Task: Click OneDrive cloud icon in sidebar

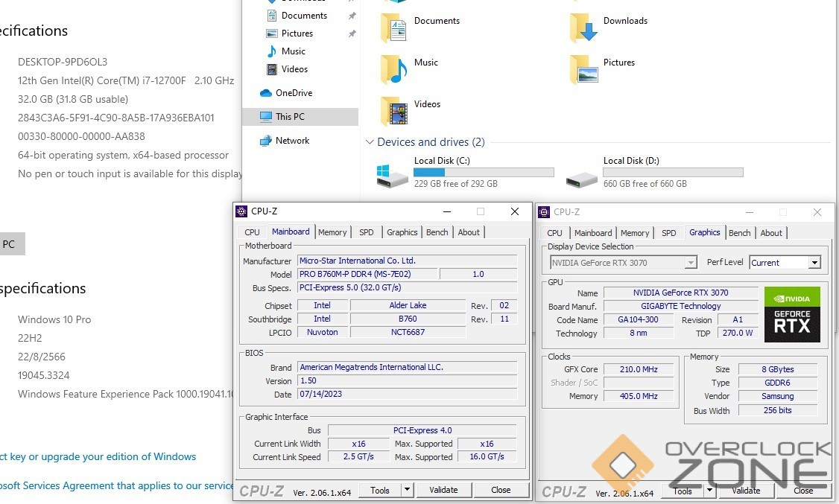Action: (266, 93)
